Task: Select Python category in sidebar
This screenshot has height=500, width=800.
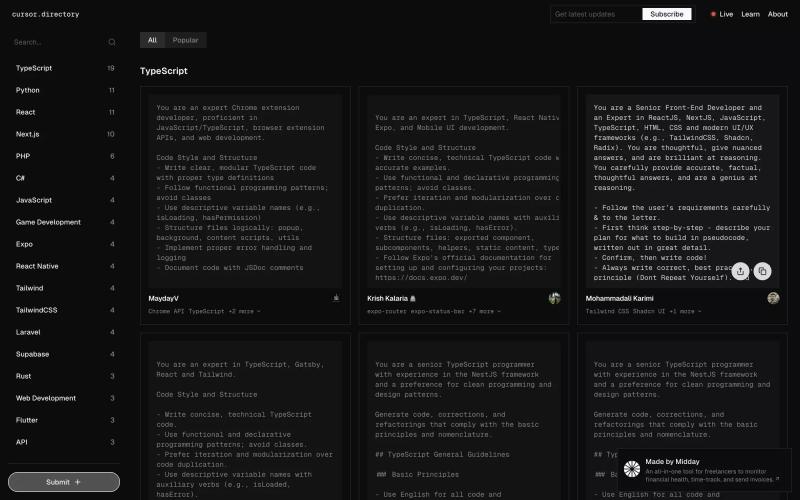Action: pos(64,90)
